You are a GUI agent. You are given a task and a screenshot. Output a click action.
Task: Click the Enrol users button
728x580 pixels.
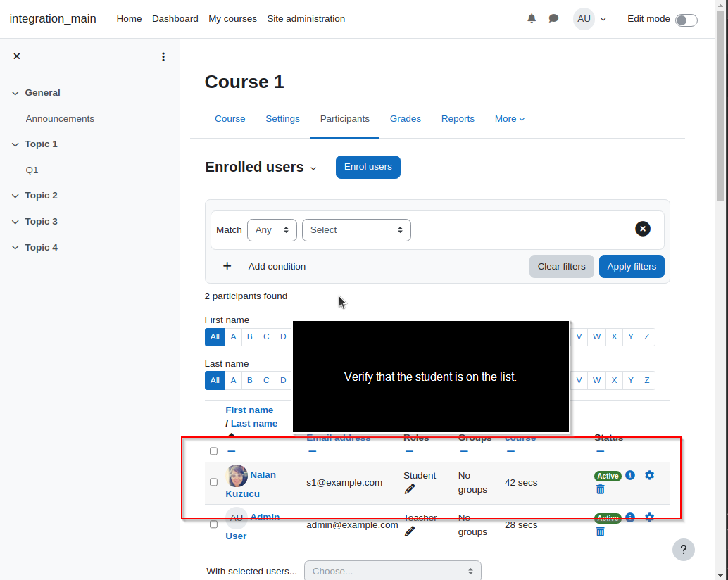click(368, 167)
